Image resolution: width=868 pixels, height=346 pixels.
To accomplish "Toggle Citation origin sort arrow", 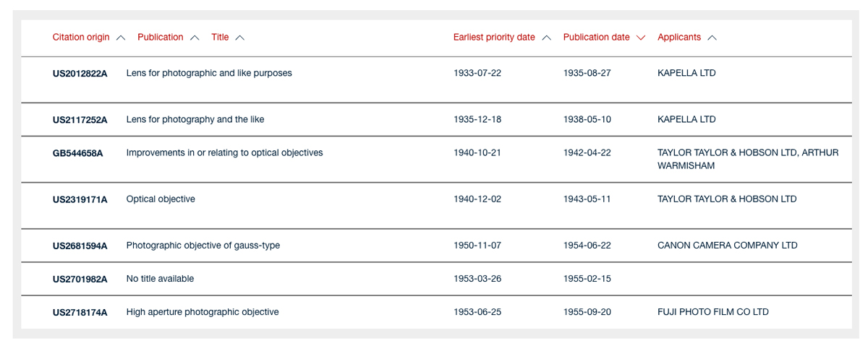I will click(x=120, y=38).
